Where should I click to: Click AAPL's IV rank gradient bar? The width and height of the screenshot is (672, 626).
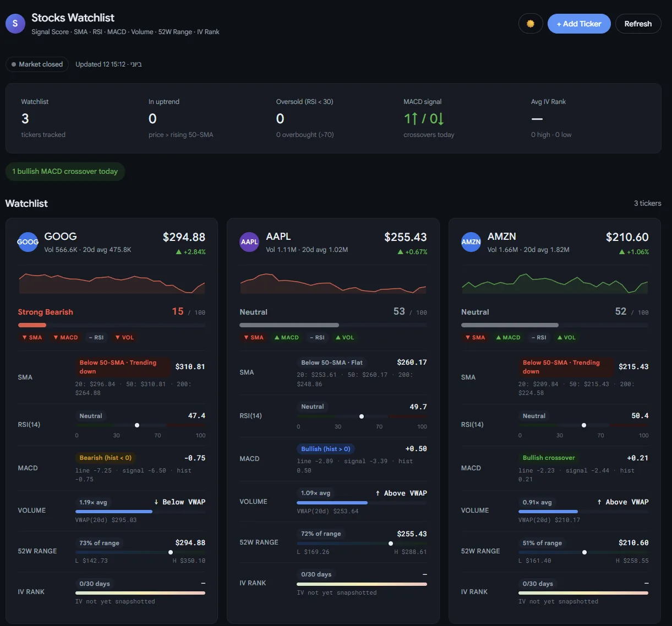362,584
